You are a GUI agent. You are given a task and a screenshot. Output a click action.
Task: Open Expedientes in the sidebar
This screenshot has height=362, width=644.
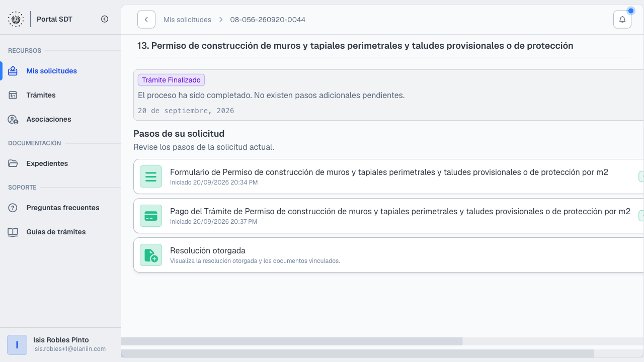coord(60,163)
